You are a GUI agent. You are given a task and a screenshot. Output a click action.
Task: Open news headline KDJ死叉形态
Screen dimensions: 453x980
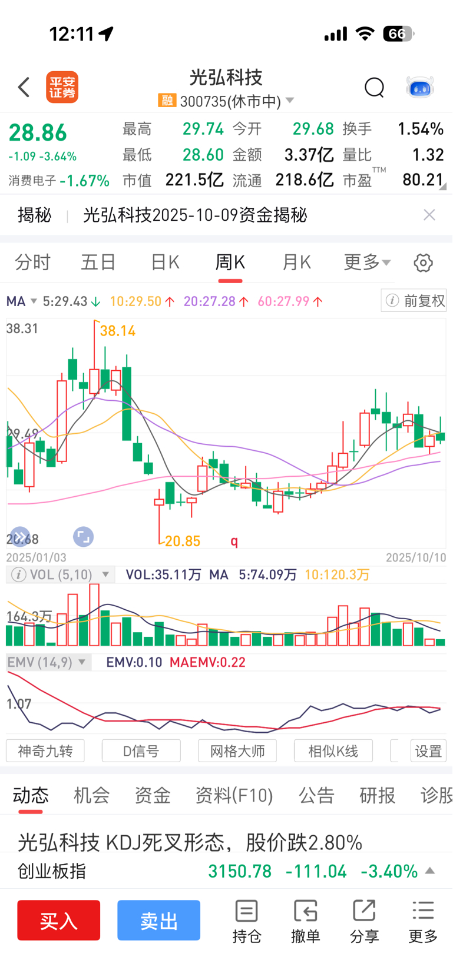[x=190, y=842]
